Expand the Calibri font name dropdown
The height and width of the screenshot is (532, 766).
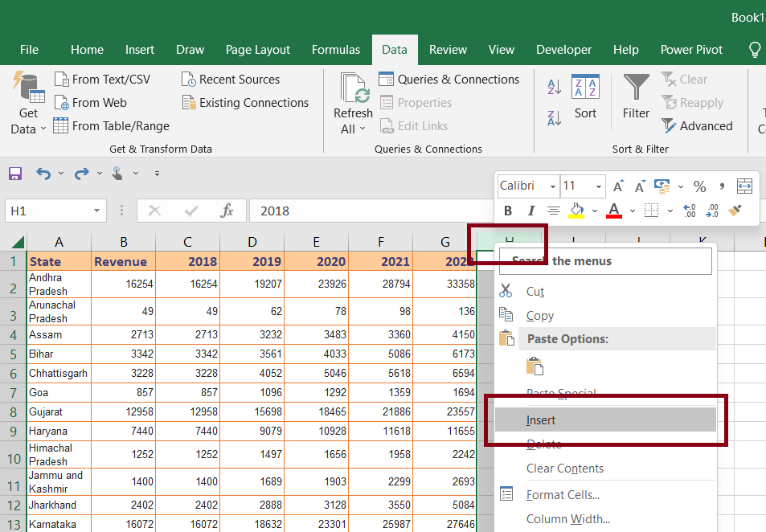point(552,186)
